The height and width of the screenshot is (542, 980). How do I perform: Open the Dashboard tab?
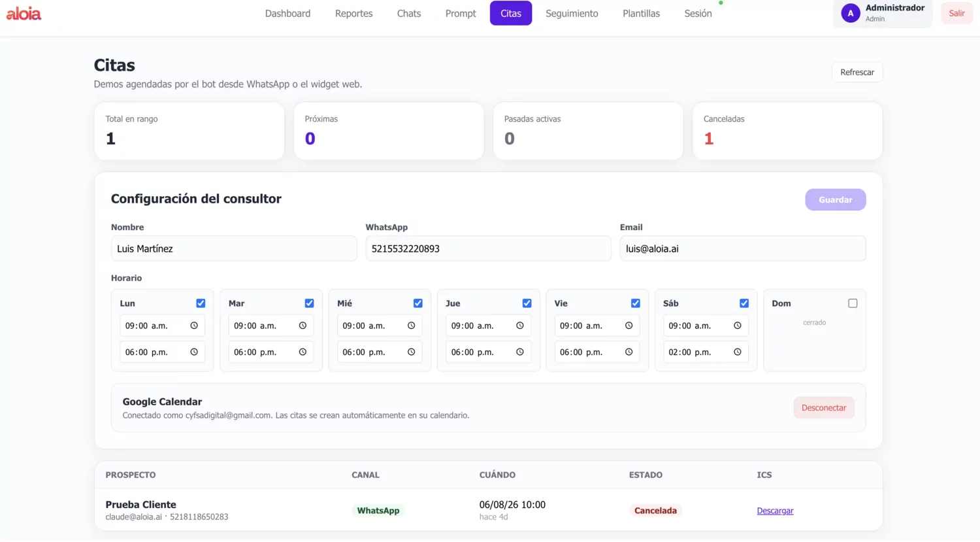click(x=287, y=13)
